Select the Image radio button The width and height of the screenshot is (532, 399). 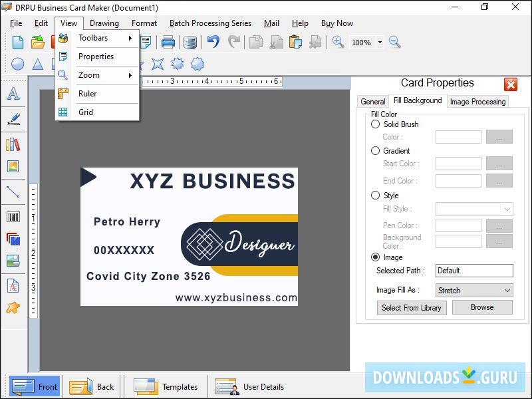pos(375,257)
